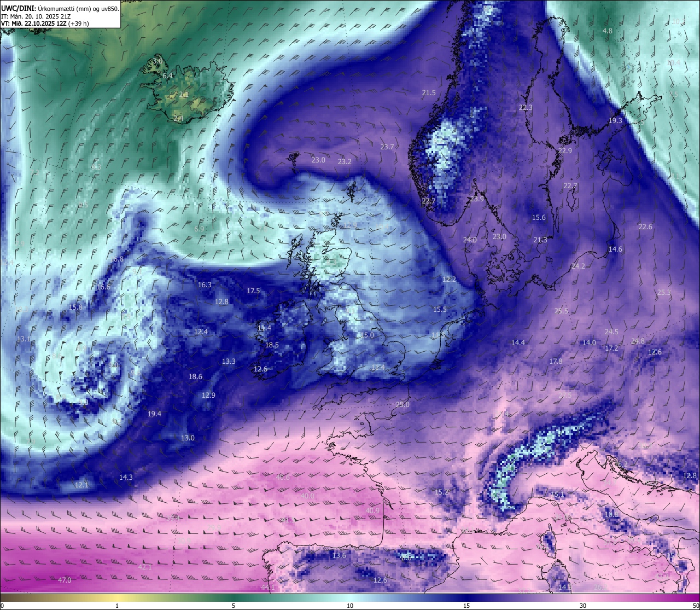Viewport: 700px width, 610px height.
Task: Click the 15.2 value west of Alps
Action: pyautogui.click(x=441, y=492)
